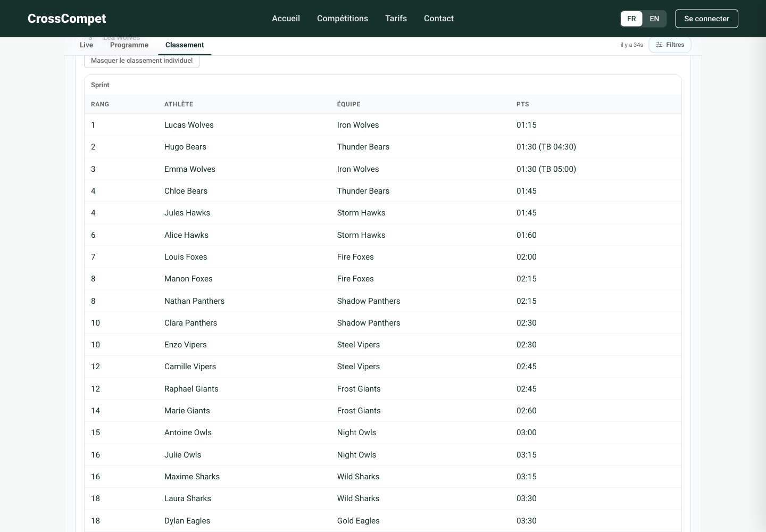Click the ÉQUIPE column header
This screenshot has width=766, height=532.
click(x=348, y=104)
